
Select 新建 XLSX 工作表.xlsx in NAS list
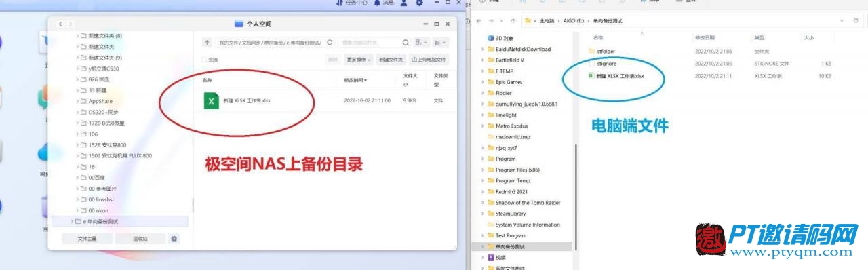(247, 100)
